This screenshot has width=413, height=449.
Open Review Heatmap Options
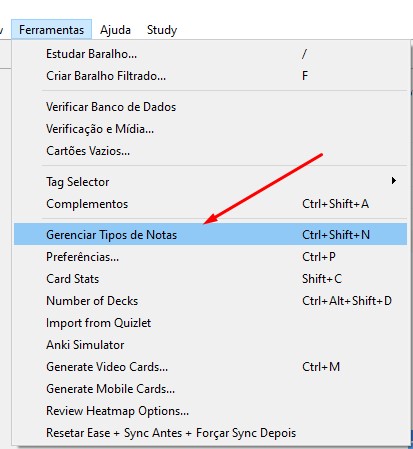coord(210,411)
